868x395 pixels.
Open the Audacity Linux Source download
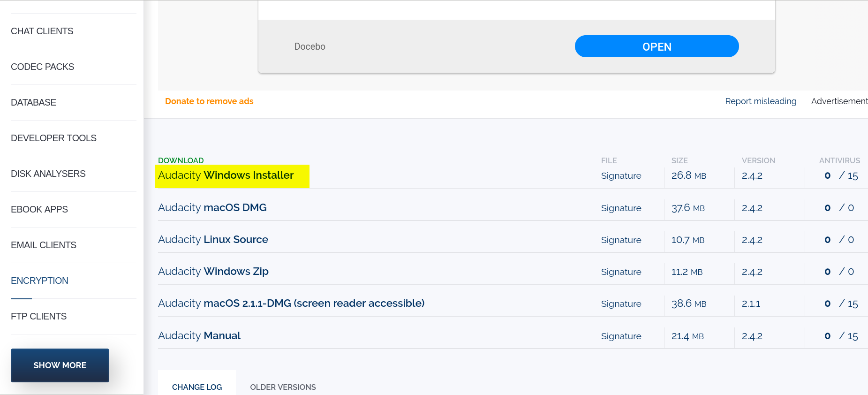point(213,240)
